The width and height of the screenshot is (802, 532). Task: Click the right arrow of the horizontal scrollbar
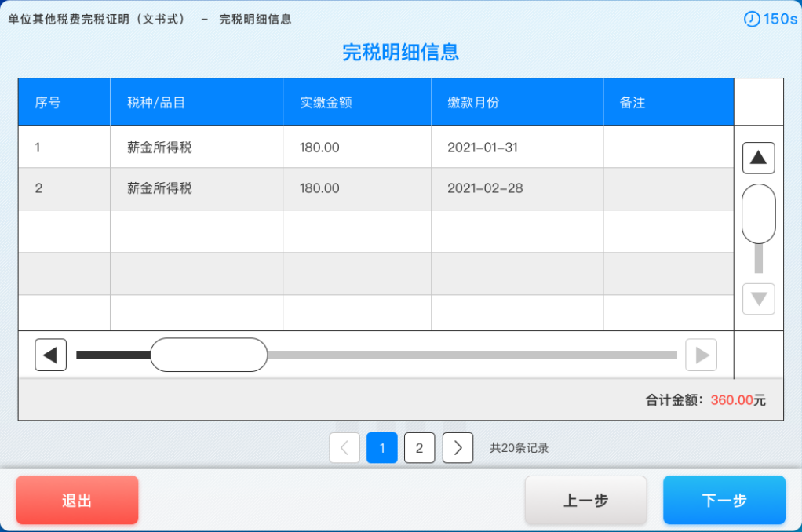point(701,355)
